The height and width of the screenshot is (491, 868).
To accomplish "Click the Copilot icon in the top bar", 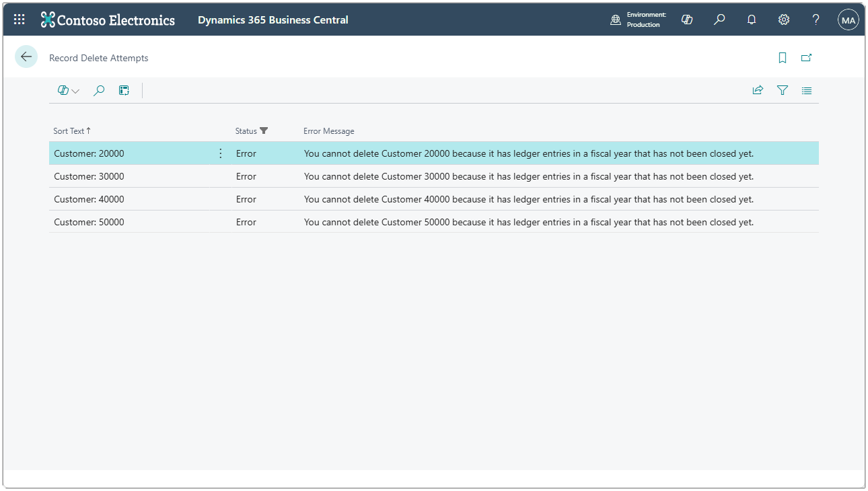I will [687, 20].
